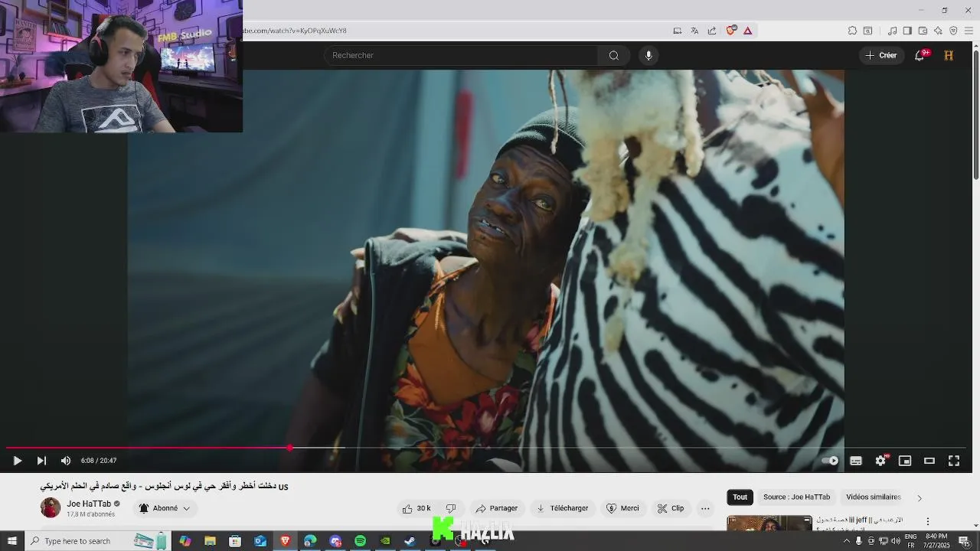Open Microsoft Copilot from taskbar
Screen dimensions: 980x551
185,541
